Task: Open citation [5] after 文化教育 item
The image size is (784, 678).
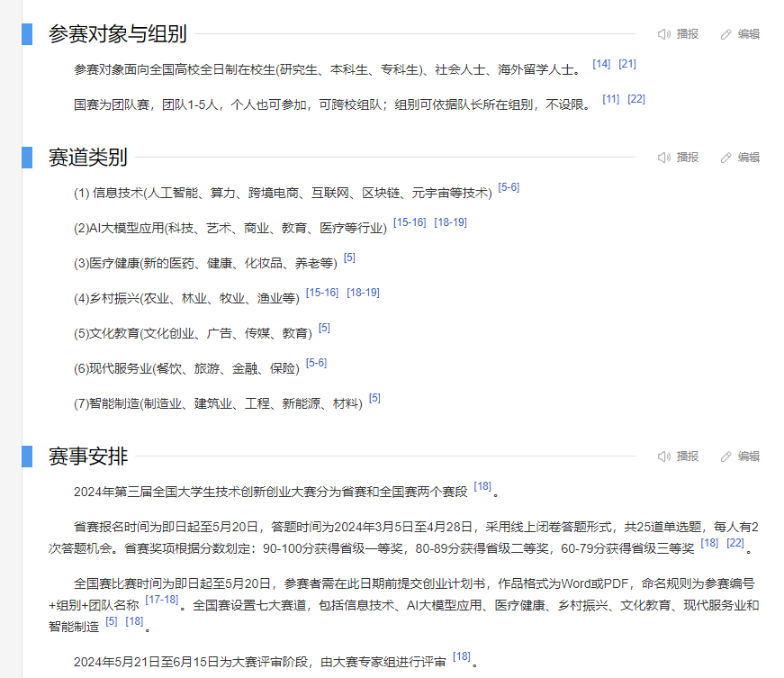Action: pos(324,328)
